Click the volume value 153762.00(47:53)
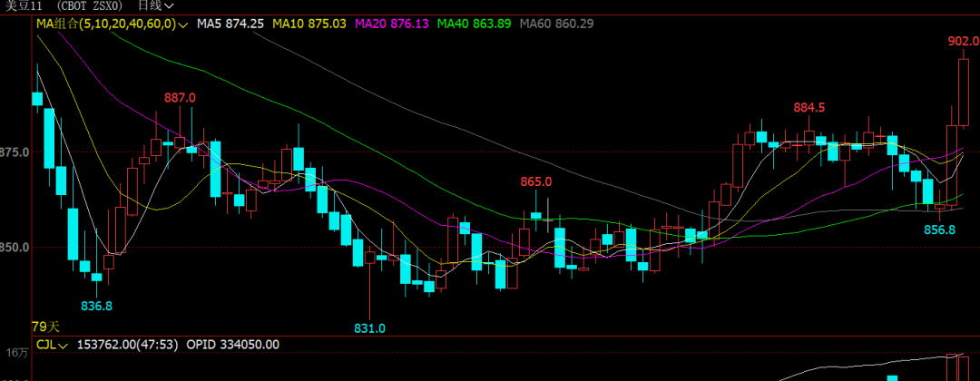This screenshot has width=980, height=381. coord(128,345)
